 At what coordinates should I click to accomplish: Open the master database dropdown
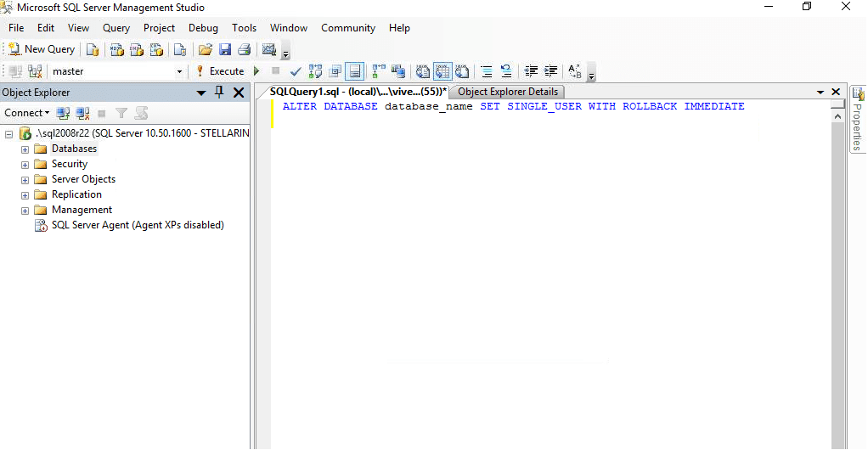(179, 71)
